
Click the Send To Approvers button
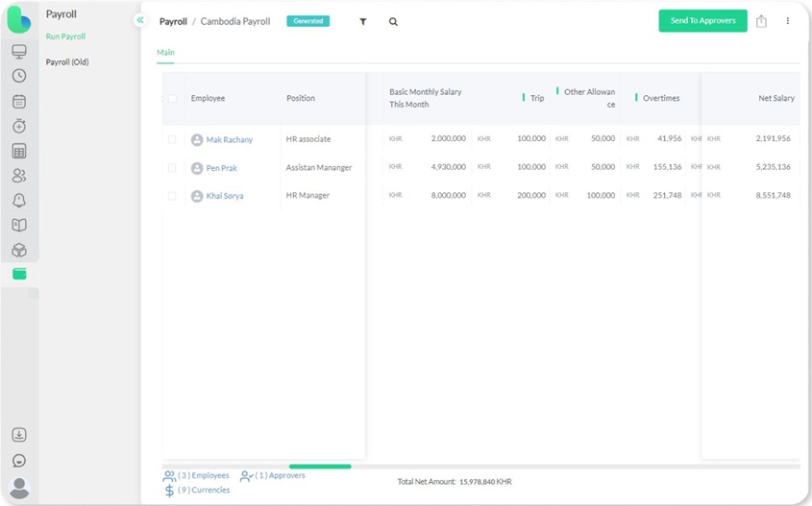tap(702, 21)
